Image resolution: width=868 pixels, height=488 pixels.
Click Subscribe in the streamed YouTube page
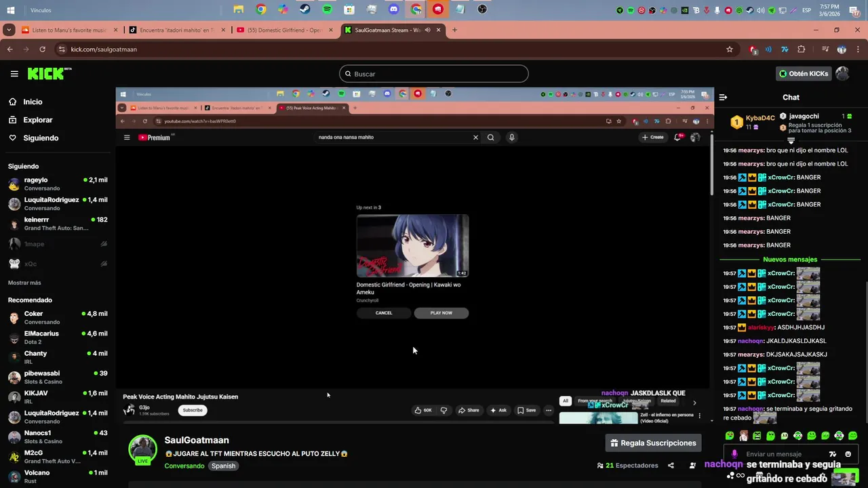click(193, 410)
